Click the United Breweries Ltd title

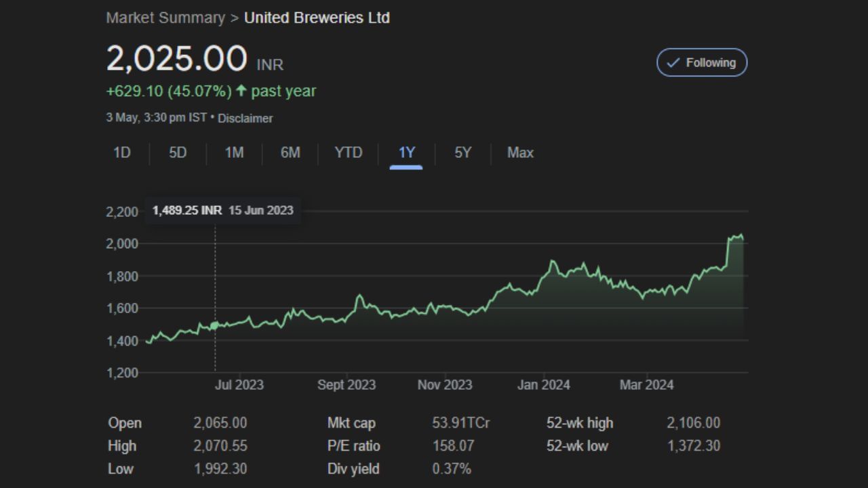[x=317, y=18]
